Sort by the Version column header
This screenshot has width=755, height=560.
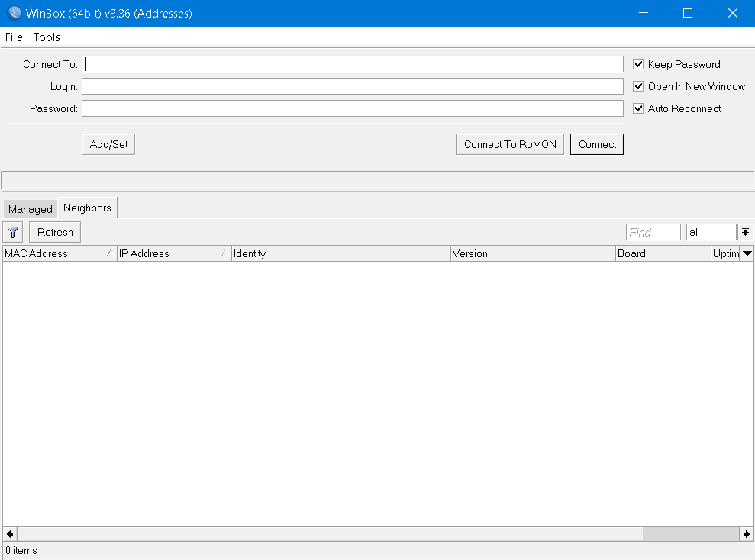pyautogui.click(x=533, y=253)
